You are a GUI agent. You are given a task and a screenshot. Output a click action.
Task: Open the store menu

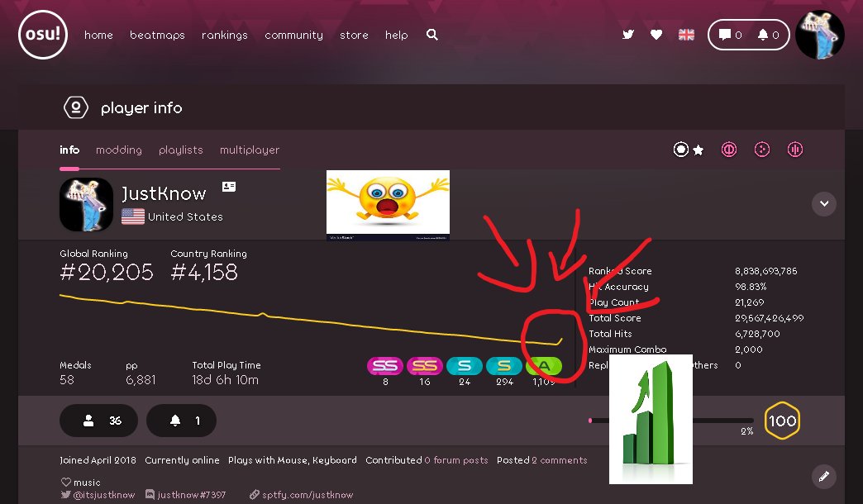[354, 35]
